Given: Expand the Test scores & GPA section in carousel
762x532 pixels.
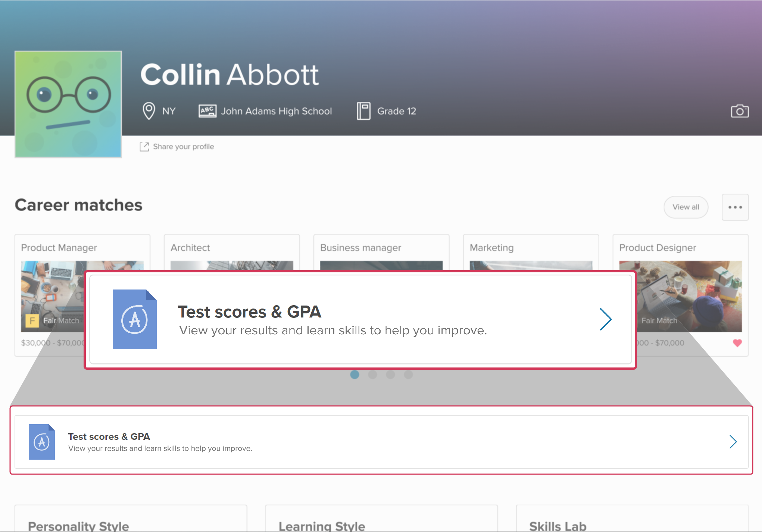Looking at the screenshot, I should pyautogui.click(x=606, y=319).
